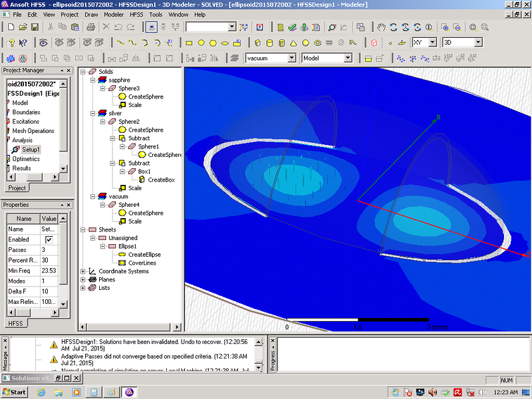532x399 pixels.
Task: Open the Model selection mode dropdown
Action: (347, 58)
